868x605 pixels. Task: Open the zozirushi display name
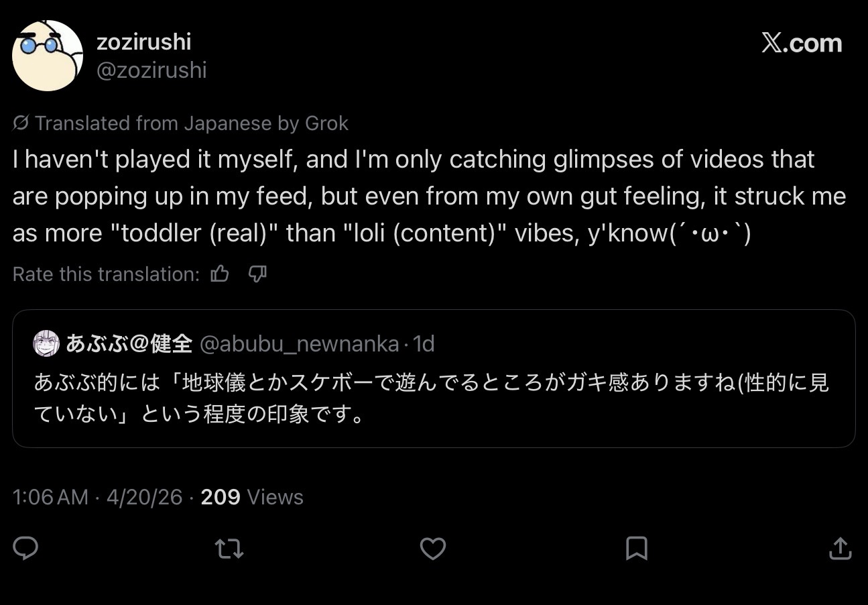pos(143,42)
